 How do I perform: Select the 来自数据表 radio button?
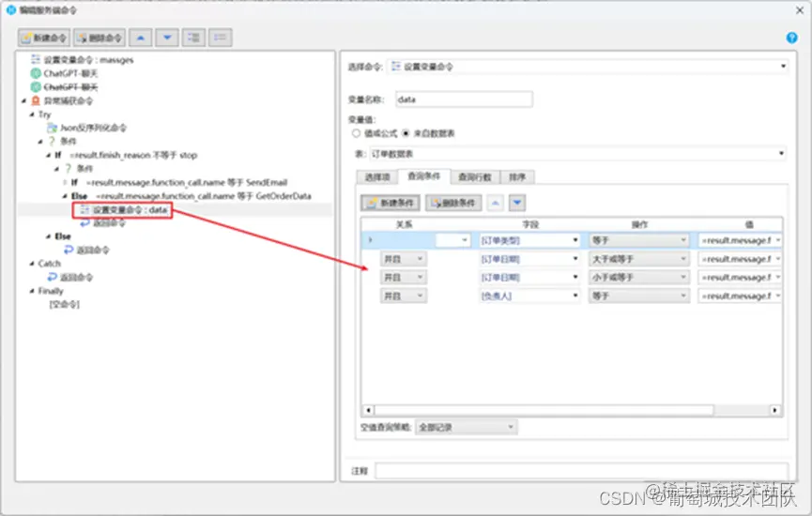click(x=406, y=133)
